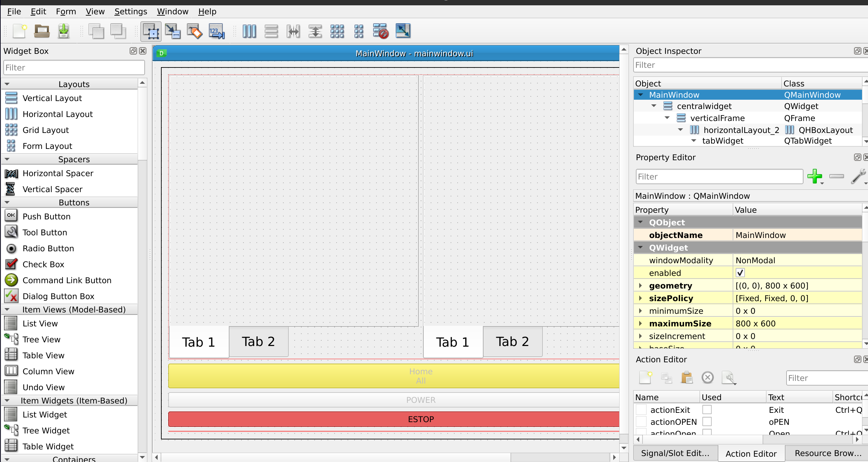Expand the geometry property row
The width and height of the screenshot is (868, 462).
coord(640,286)
